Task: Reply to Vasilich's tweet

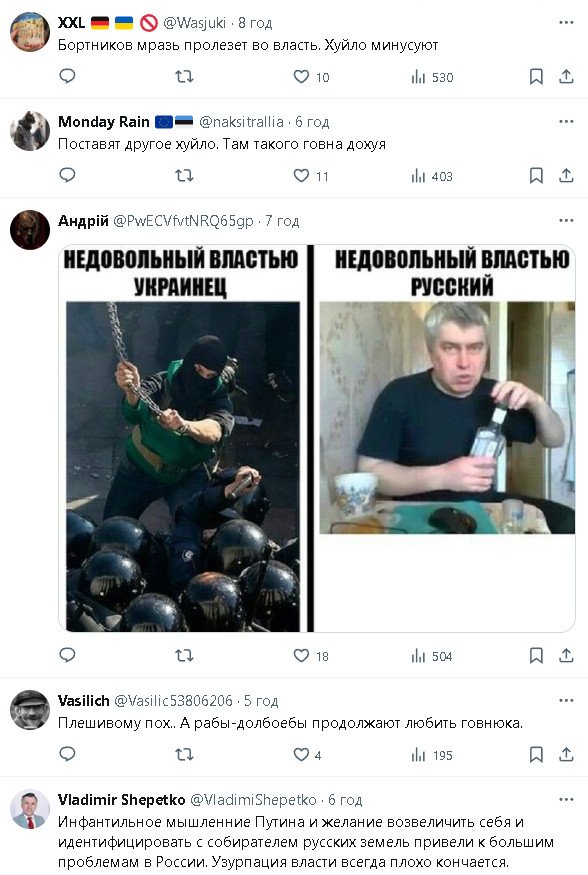Action: pos(68,754)
